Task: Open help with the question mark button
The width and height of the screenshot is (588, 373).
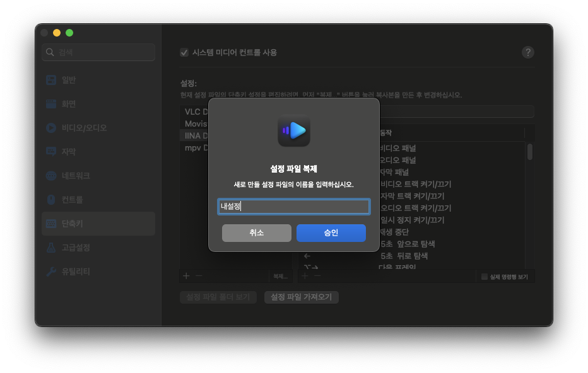Action: tap(527, 52)
